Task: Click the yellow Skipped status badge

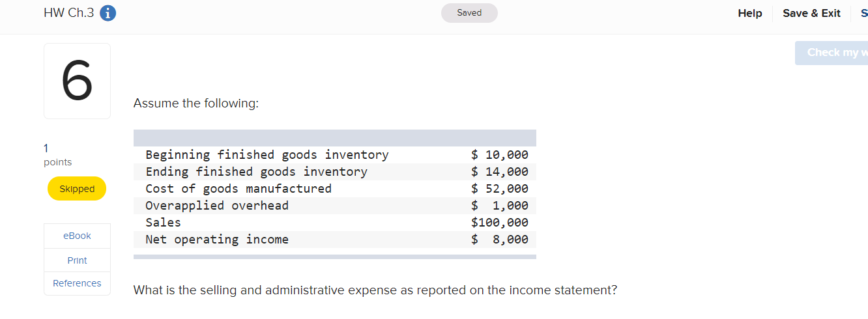Action: pos(77,189)
